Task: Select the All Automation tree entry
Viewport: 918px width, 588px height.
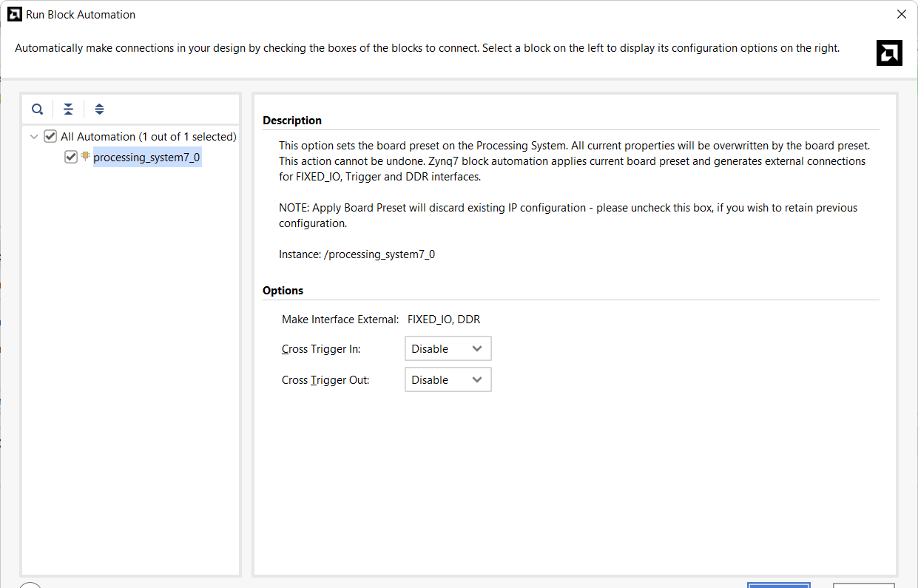Action: 148,137
